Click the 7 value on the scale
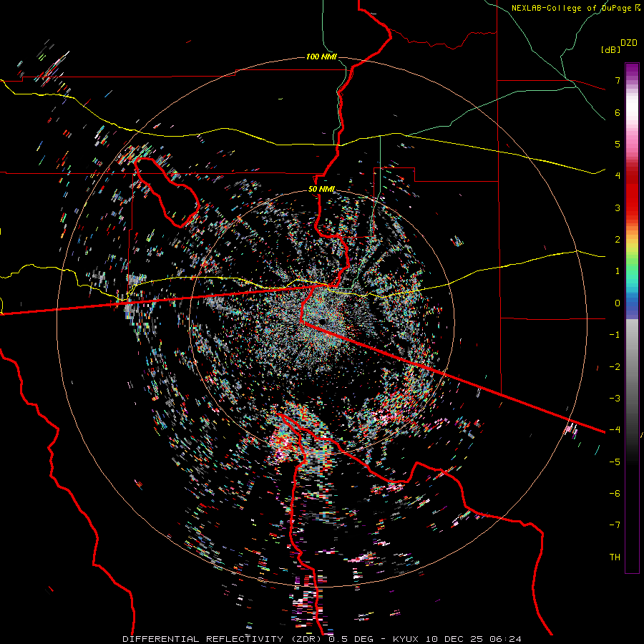The image size is (644, 644). [618, 80]
